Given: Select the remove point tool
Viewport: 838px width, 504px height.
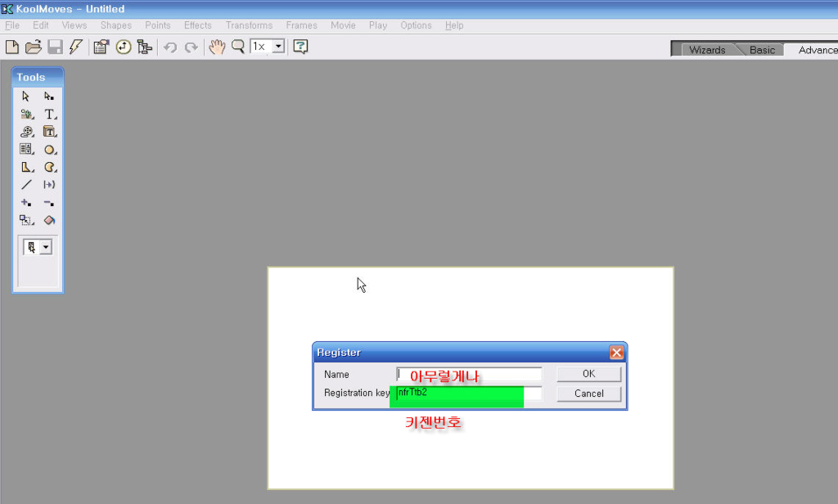Looking at the screenshot, I should (49, 203).
